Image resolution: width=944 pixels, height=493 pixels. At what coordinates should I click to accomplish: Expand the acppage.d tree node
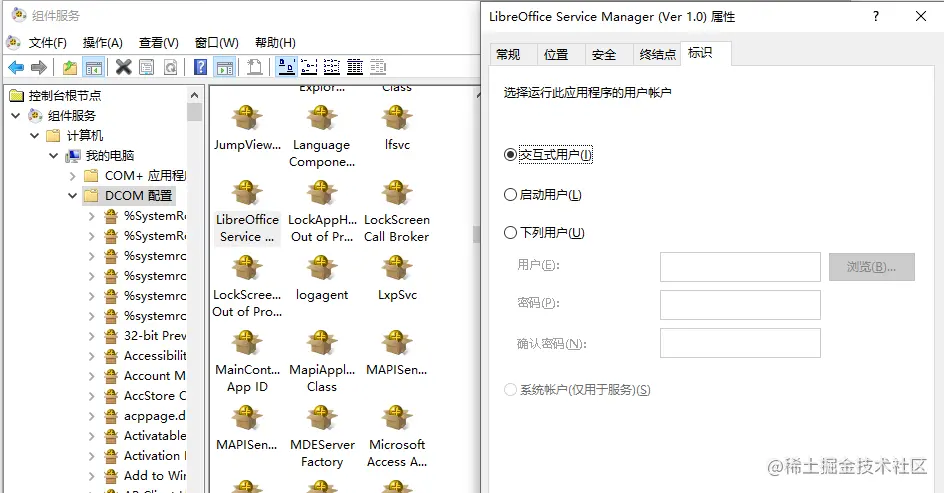click(92, 416)
